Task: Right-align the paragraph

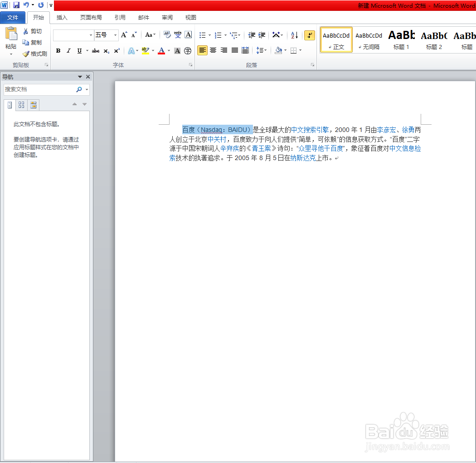Action: point(224,50)
